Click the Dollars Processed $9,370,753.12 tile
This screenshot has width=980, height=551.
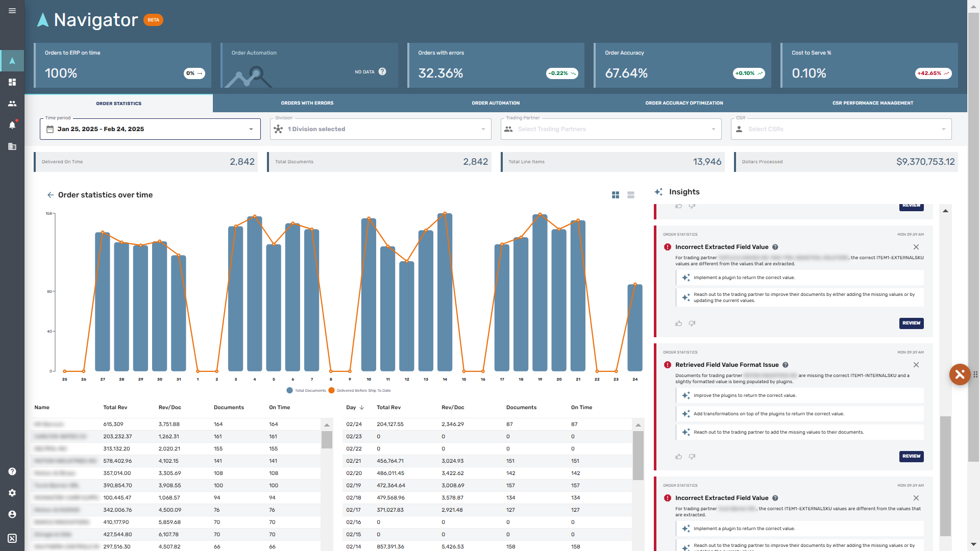(846, 162)
